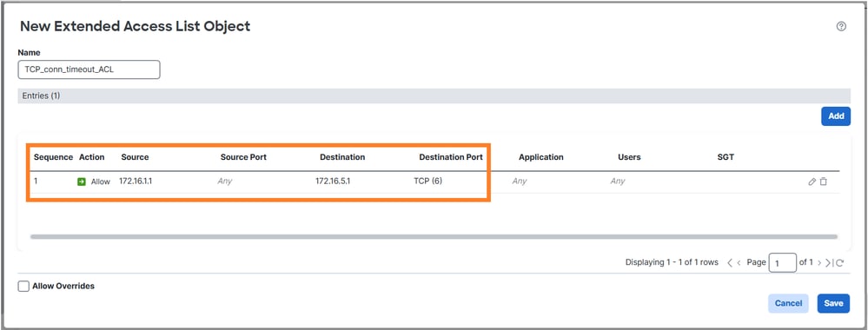
Task: Click the Destination Port column header
Action: coord(451,157)
